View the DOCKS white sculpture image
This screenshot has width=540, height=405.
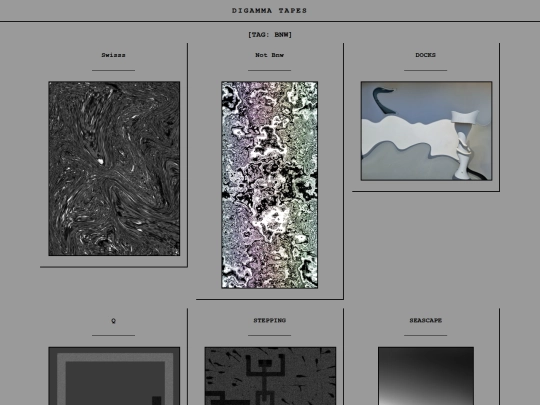tap(426, 131)
